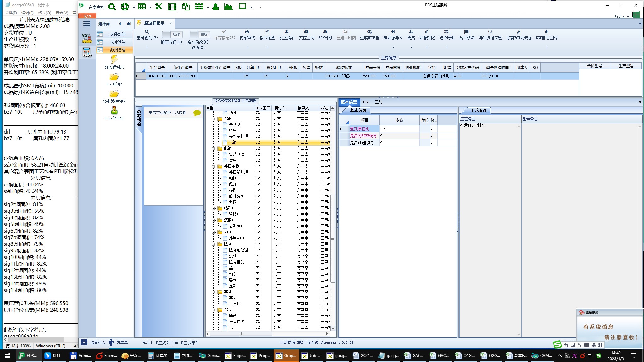Open the 钉钉 taskbar item
644x362 pixels.
(53, 355)
